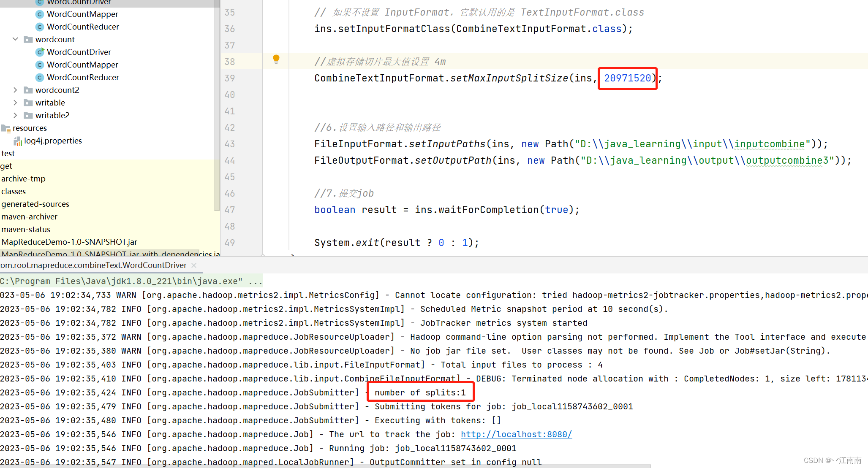868x468 pixels.
Task: Select the maven-archiver directory
Action: 29,216
